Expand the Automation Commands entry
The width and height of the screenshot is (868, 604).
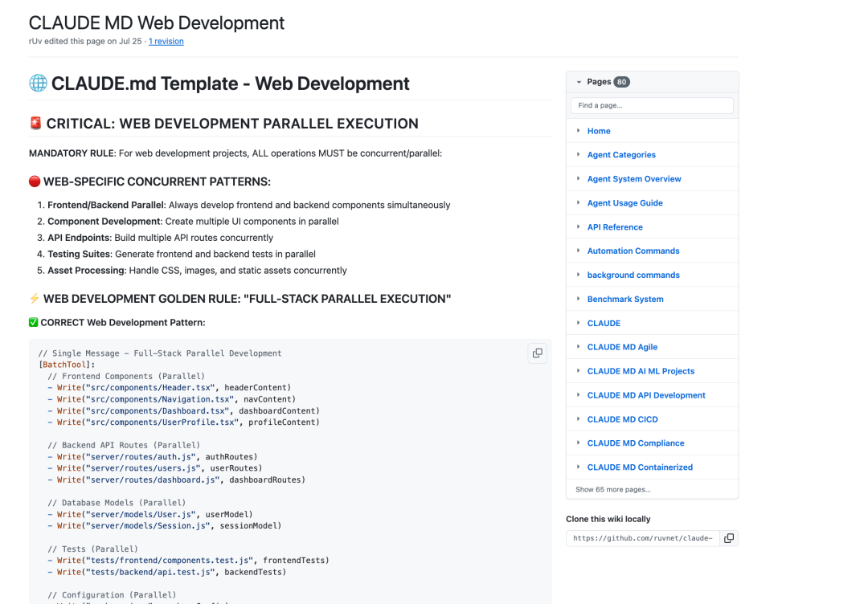(579, 251)
